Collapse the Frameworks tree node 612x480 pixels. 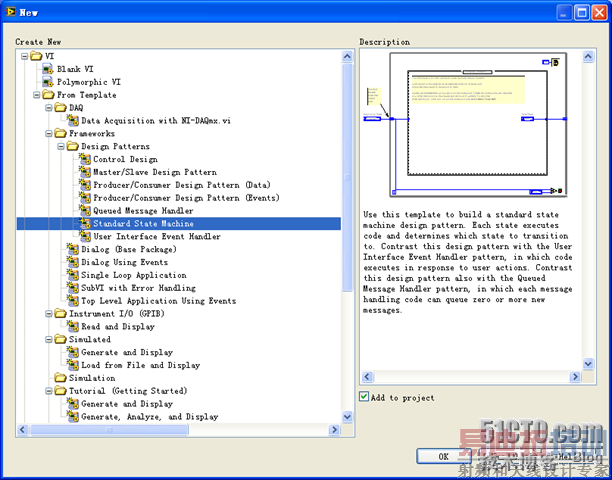[49, 133]
